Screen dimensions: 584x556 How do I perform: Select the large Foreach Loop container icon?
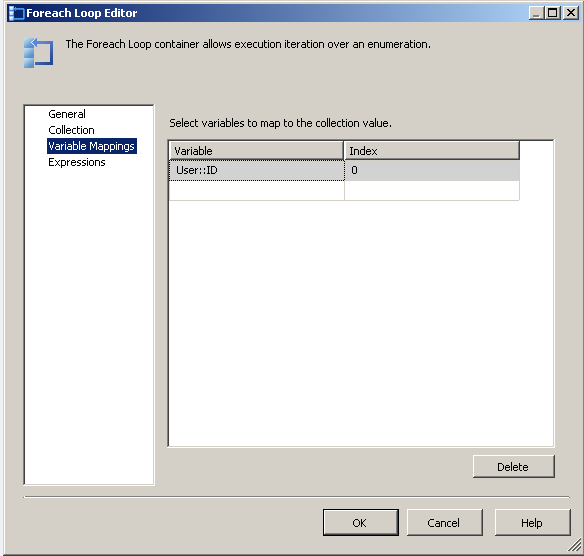[38, 53]
